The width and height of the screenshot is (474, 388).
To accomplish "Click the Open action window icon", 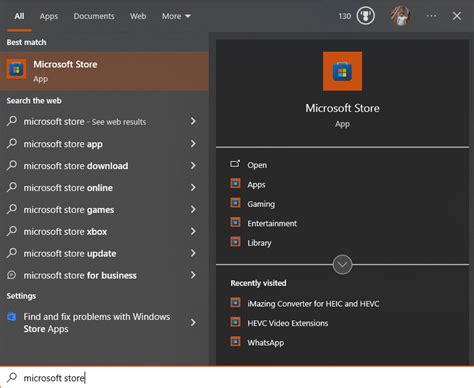I will click(x=235, y=164).
